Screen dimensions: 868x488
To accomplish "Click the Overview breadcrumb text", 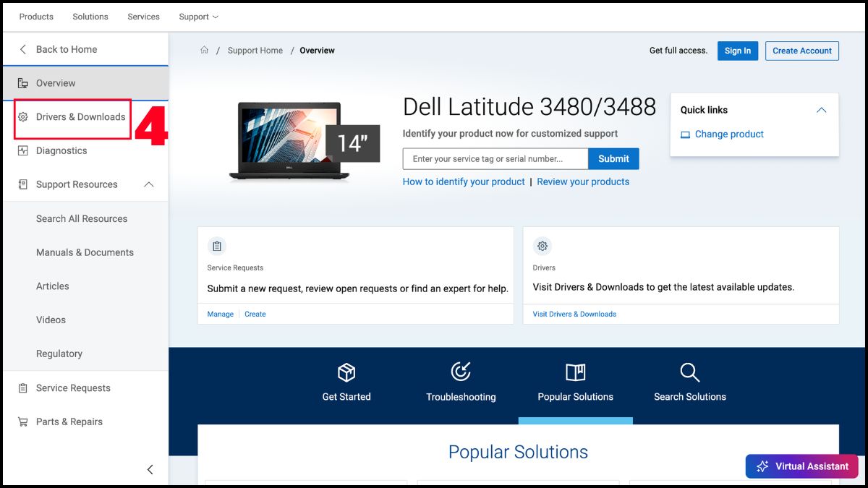I will click(317, 51).
